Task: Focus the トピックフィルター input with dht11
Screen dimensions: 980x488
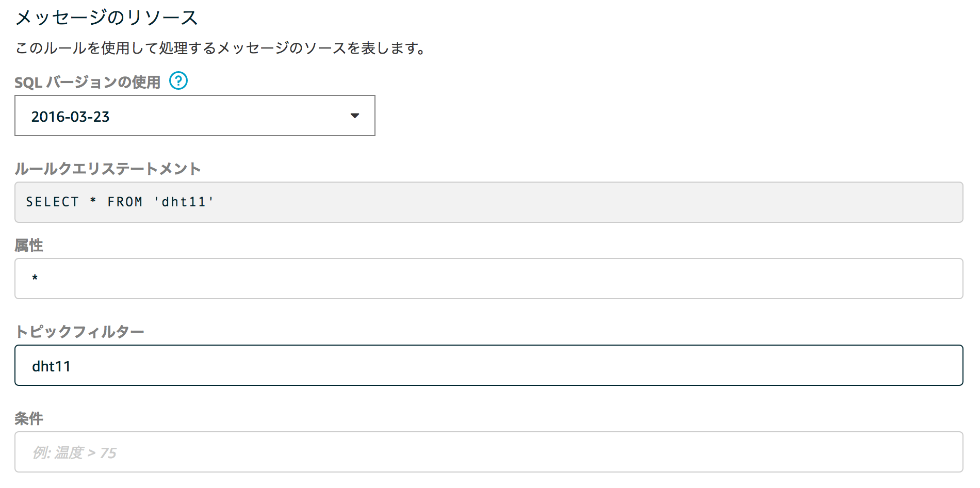Action: point(488,365)
